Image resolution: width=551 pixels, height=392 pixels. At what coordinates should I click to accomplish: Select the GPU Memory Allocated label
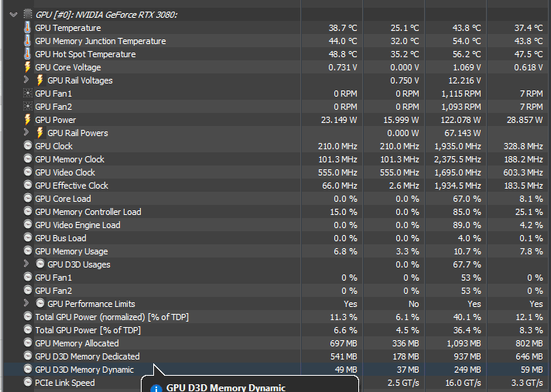pyautogui.click(x=77, y=343)
